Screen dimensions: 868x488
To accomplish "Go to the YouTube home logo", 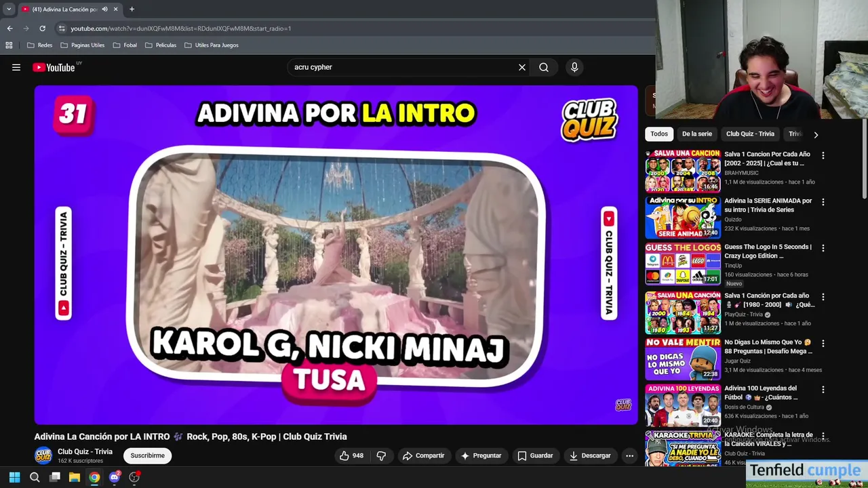I will (x=54, y=67).
